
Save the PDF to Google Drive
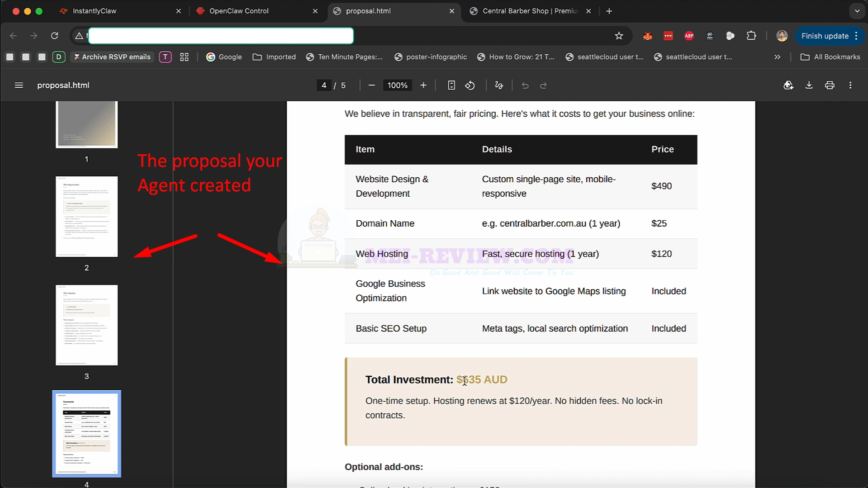pyautogui.click(x=788, y=85)
